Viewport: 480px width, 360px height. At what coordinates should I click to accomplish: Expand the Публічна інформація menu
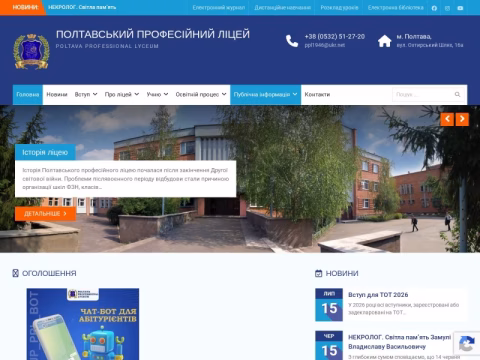pyautogui.click(x=265, y=95)
